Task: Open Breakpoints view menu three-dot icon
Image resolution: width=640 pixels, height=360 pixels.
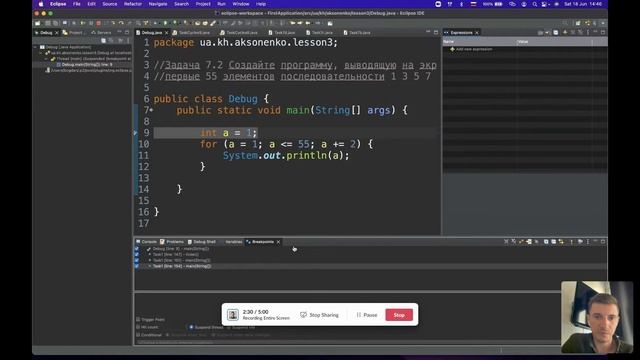Action: [x=588, y=242]
